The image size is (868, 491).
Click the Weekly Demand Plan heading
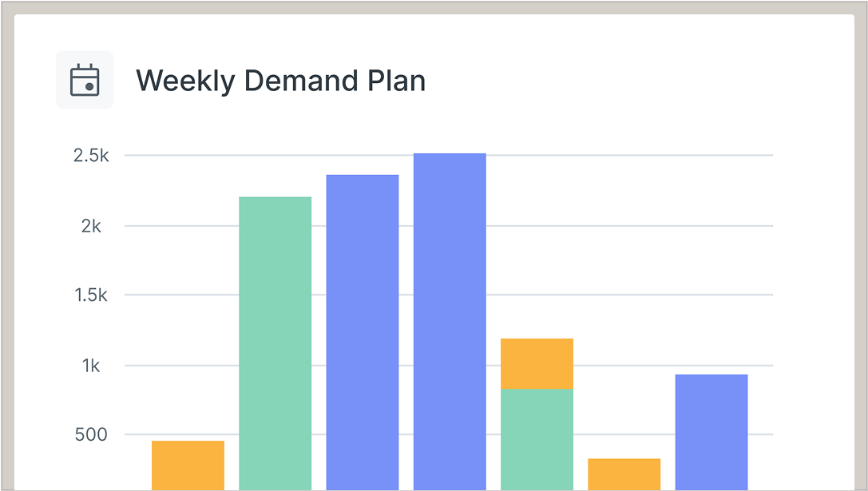tap(280, 81)
